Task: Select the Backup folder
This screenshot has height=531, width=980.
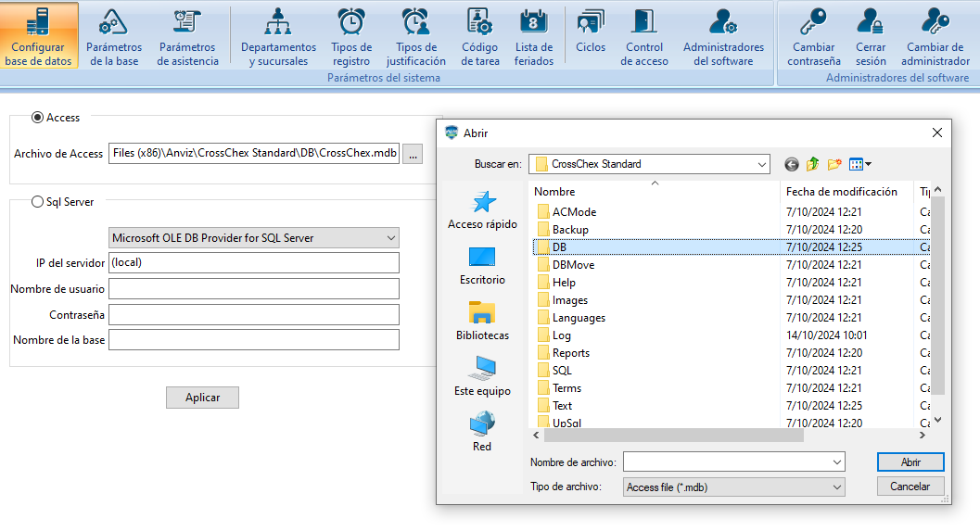Action: tap(563, 229)
